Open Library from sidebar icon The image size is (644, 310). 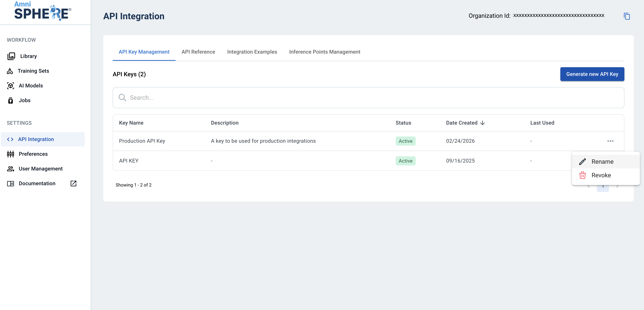click(11, 56)
